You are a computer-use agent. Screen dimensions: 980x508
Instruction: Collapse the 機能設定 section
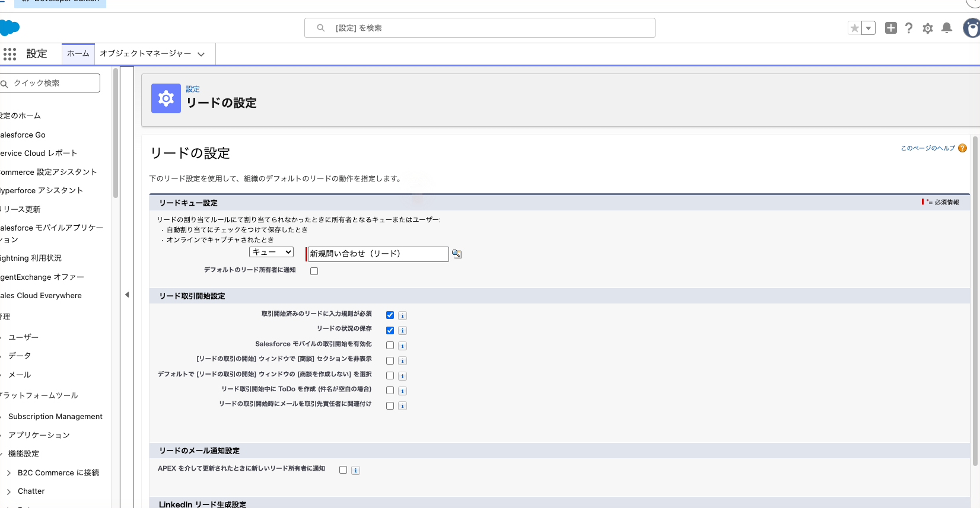(2, 454)
